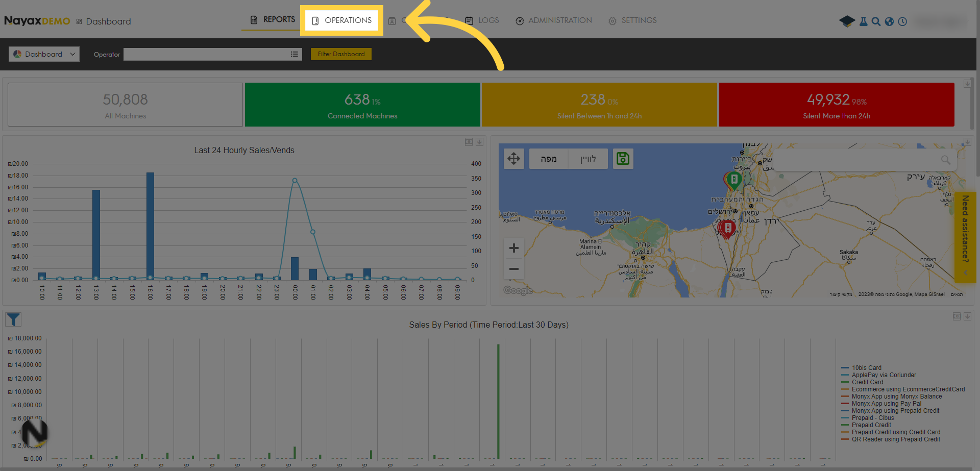Click the green machine marker on map

pyautogui.click(x=734, y=180)
